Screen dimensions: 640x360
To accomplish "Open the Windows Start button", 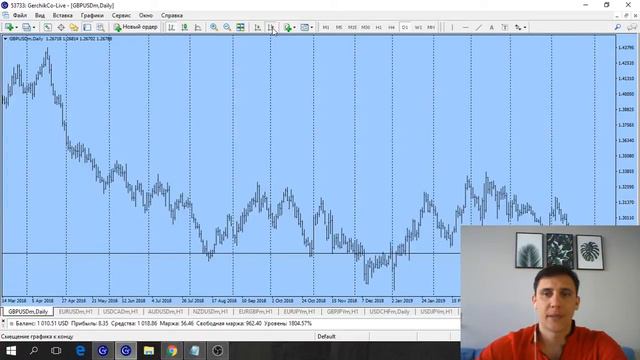I will (x=11, y=351).
